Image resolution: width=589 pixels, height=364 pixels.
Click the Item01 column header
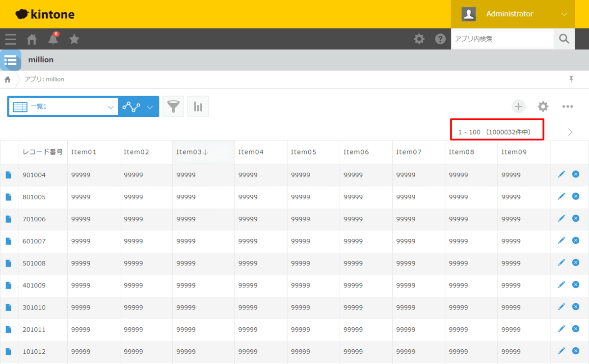pos(94,152)
